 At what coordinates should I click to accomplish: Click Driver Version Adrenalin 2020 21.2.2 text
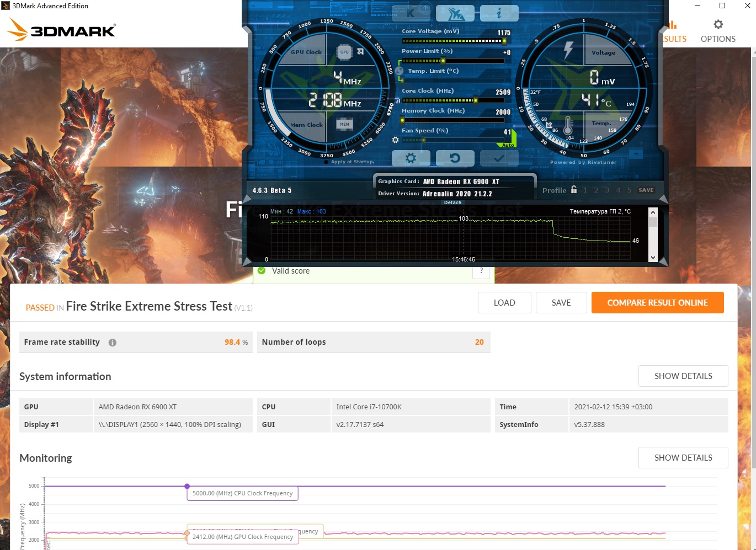(x=435, y=194)
